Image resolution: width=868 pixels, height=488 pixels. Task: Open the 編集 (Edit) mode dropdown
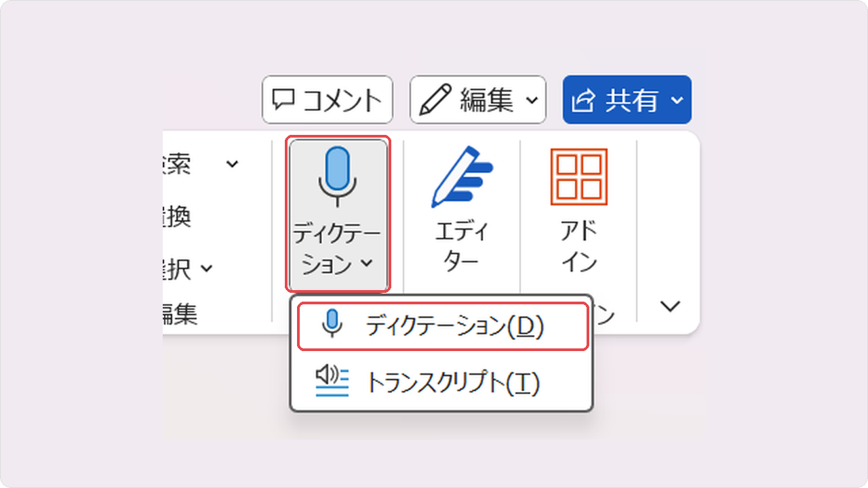(x=478, y=100)
